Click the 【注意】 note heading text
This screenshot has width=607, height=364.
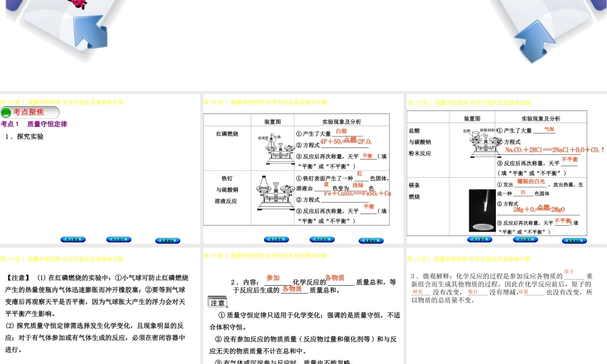point(18,278)
